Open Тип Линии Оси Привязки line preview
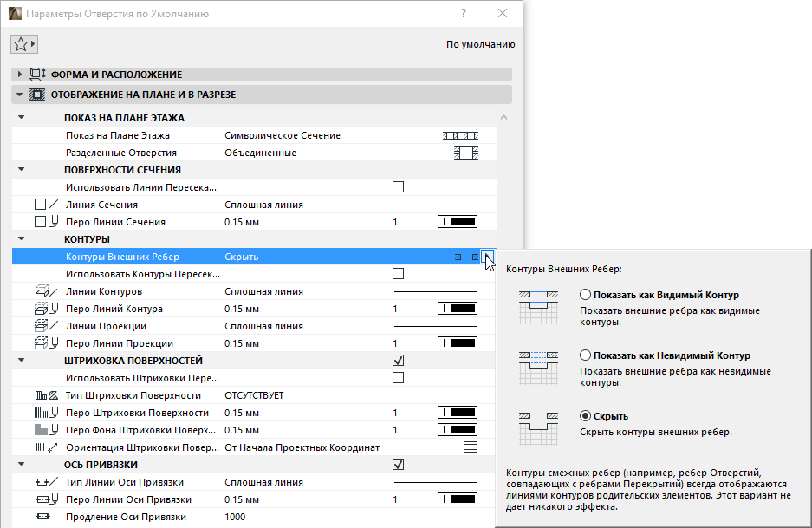812x528 pixels. point(436,482)
